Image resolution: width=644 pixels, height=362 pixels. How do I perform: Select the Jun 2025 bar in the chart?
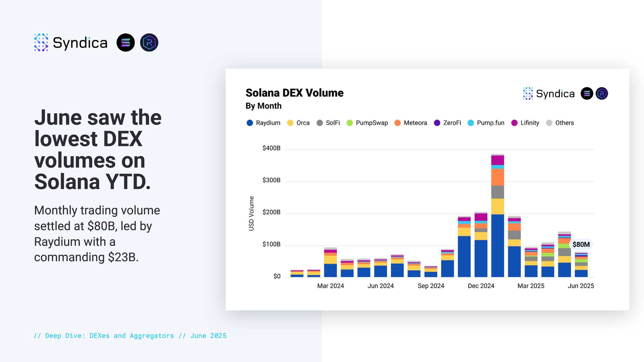click(x=581, y=265)
